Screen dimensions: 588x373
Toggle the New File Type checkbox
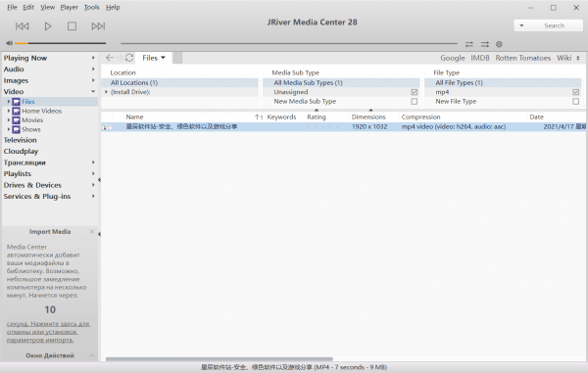[x=575, y=102]
